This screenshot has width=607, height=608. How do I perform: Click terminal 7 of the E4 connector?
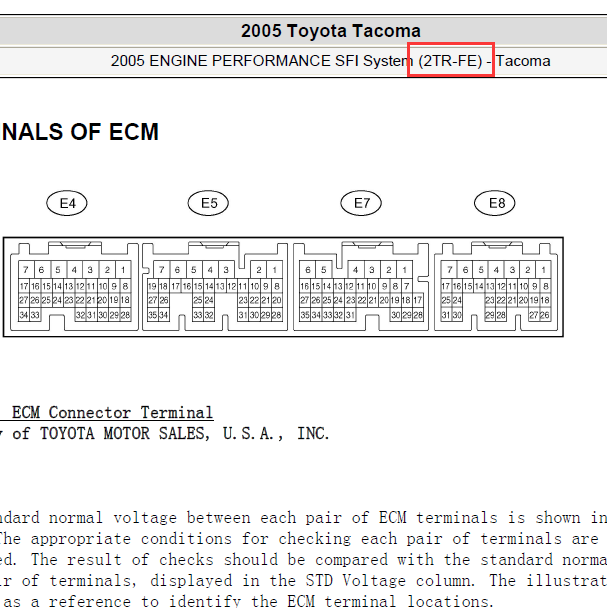(x=26, y=269)
